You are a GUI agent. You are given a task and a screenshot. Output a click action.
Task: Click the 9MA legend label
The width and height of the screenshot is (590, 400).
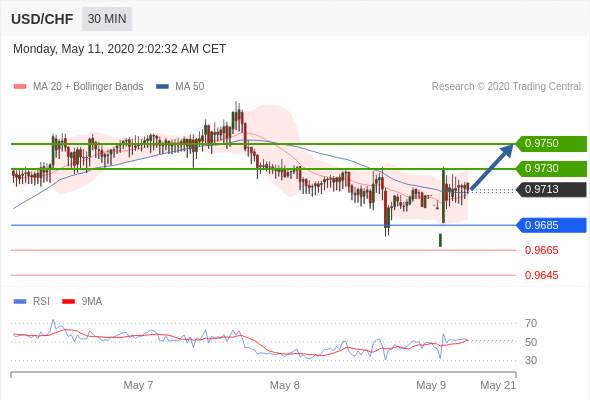pyautogui.click(x=92, y=301)
